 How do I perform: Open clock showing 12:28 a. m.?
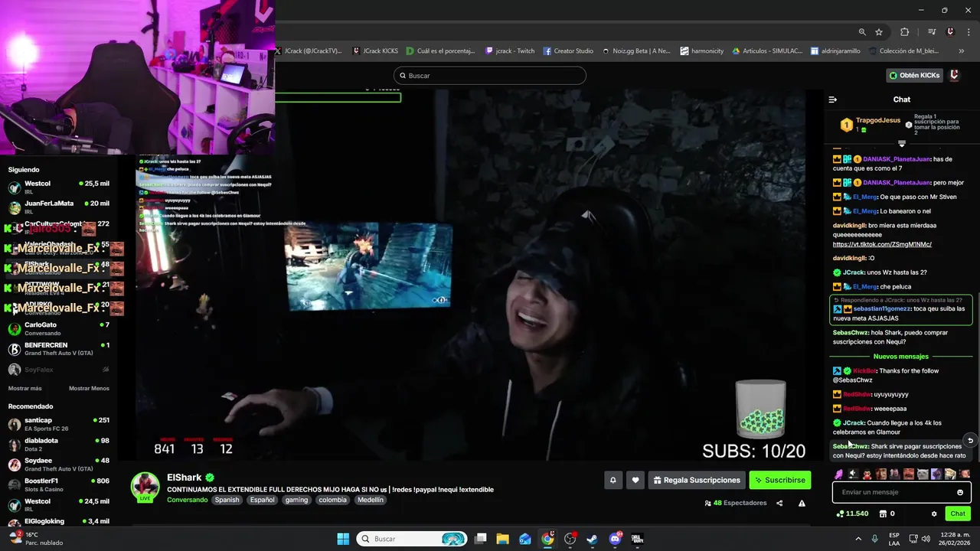953,539
